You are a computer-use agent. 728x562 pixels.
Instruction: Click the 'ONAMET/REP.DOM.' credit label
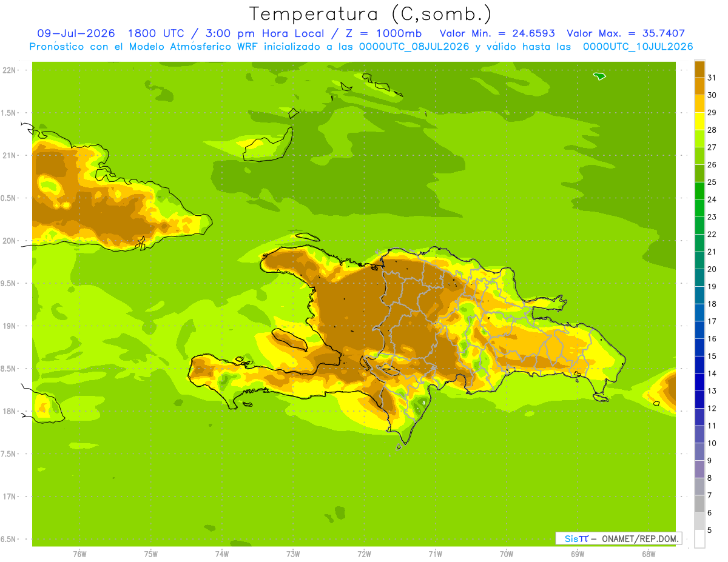pos(639,538)
